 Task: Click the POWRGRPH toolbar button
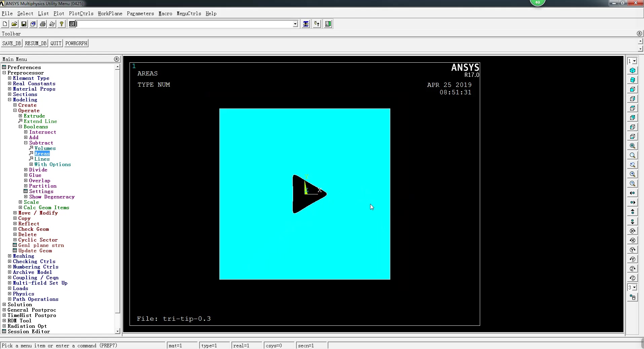pos(76,43)
